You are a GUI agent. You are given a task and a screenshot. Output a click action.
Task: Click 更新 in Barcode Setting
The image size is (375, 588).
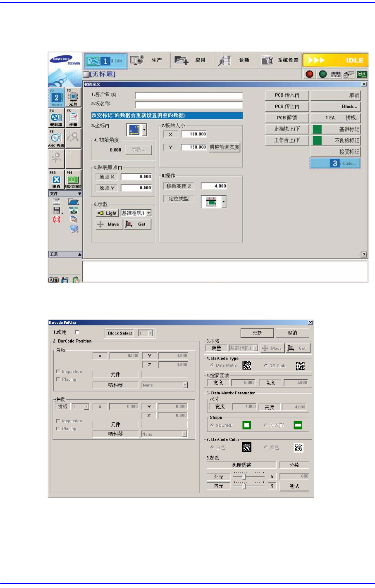pos(257,333)
